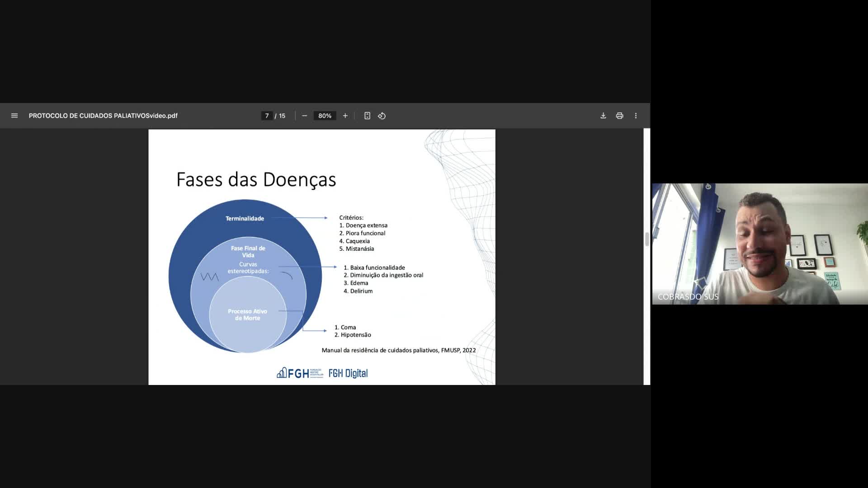The height and width of the screenshot is (488, 868).
Task: Click the 80% zoom level field
Action: (x=325, y=116)
